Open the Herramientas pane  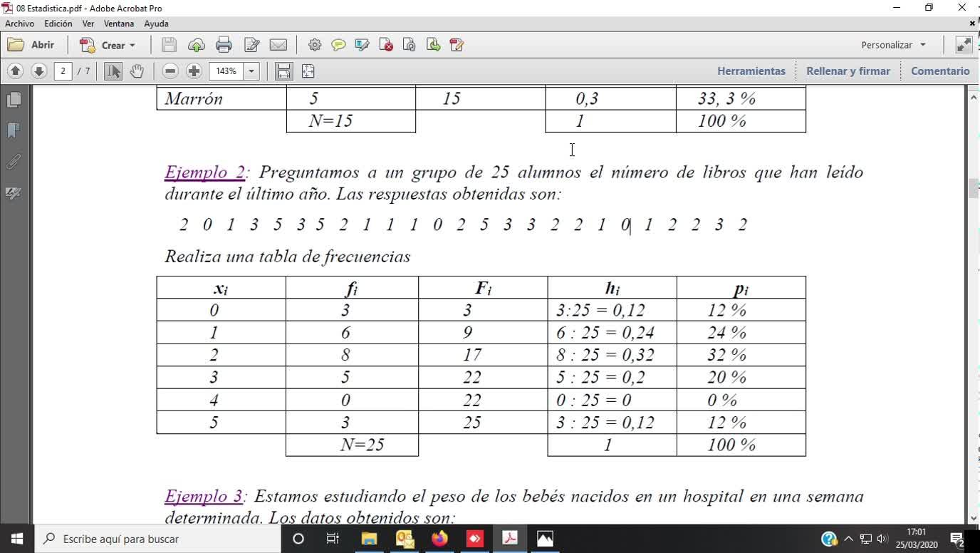click(x=751, y=71)
